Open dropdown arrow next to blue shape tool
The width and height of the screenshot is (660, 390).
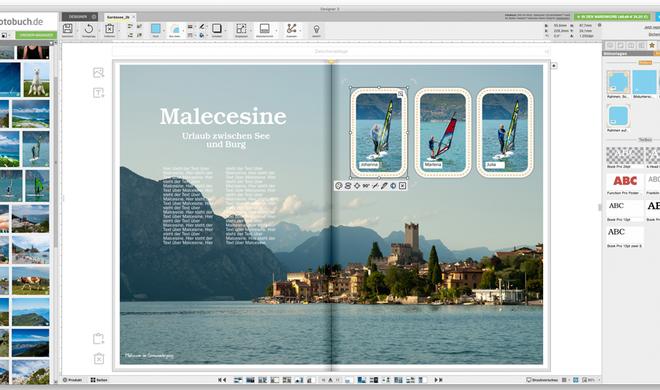(x=164, y=30)
